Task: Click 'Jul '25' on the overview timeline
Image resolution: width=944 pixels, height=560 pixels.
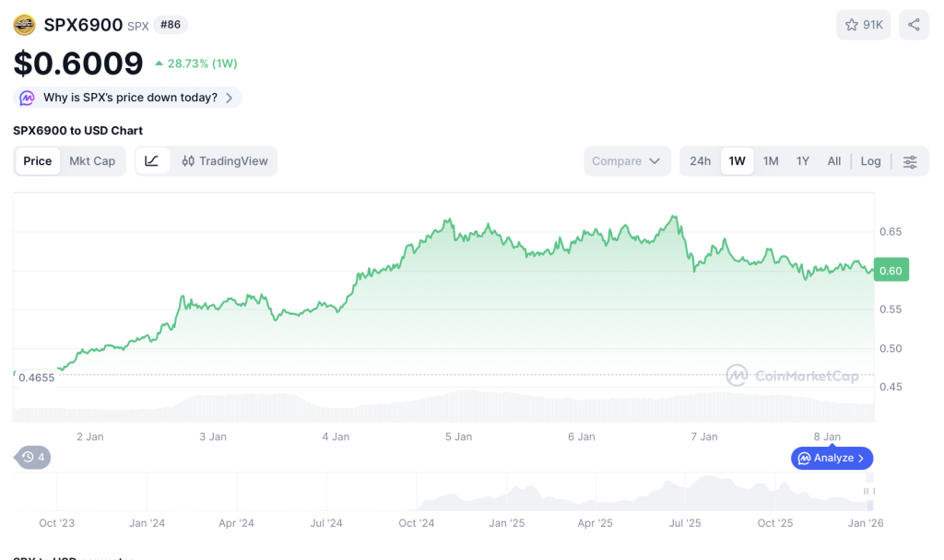Action: pos(685,523)
